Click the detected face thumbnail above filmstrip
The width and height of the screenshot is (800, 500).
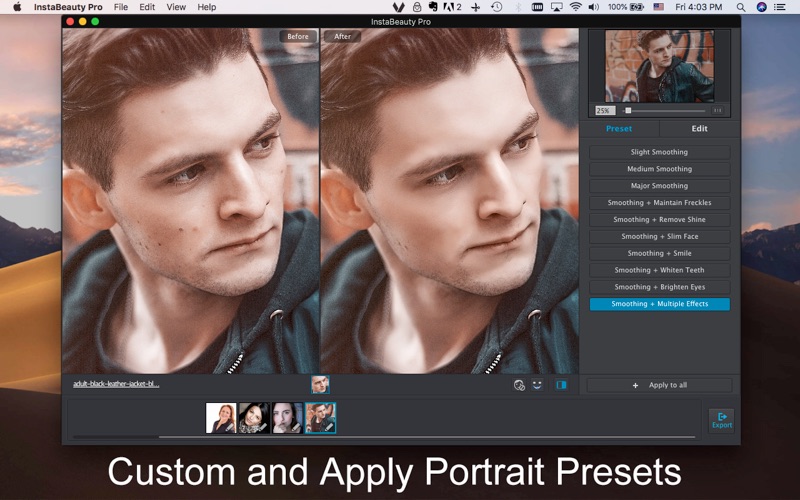[320, 384]
